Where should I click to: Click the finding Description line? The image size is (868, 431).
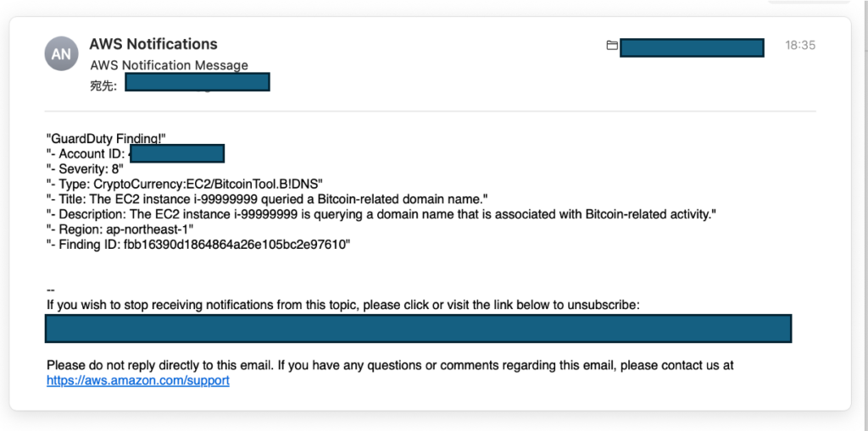tap(381, 214)
